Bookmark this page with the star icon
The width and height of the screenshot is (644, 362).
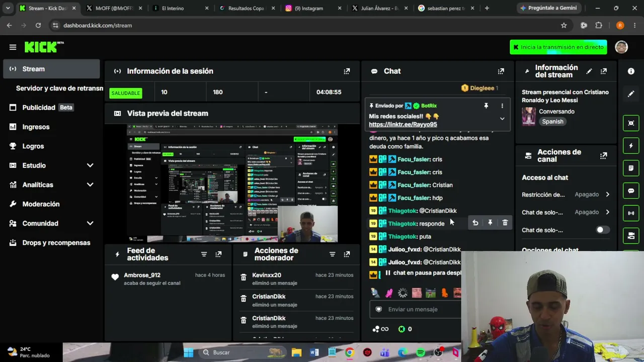click(x=563, y=25)
